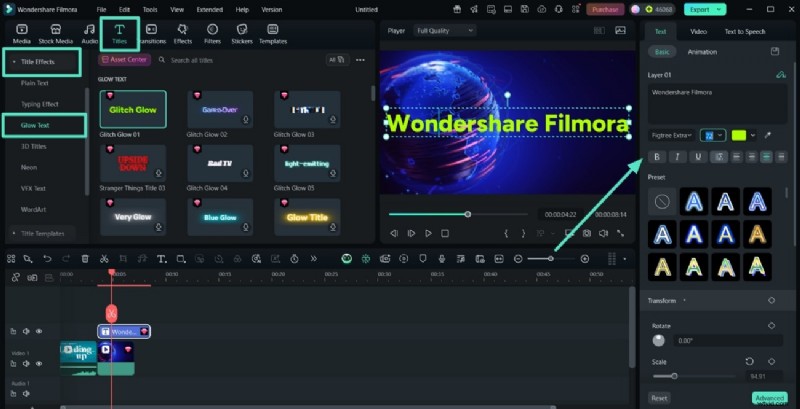Open the Figtree font family dropdown

tap(673, 135)
